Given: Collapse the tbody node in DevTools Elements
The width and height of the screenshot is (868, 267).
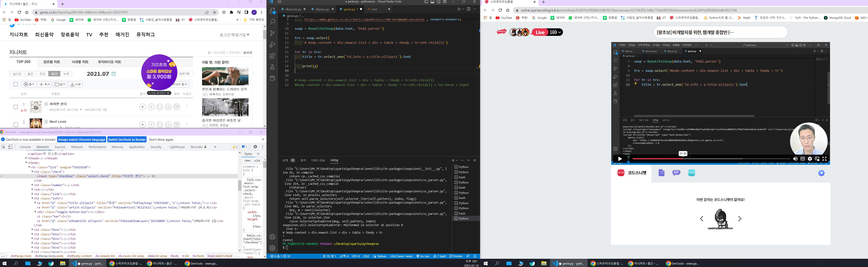Looking at the screenshot, I should pos(26,163).
